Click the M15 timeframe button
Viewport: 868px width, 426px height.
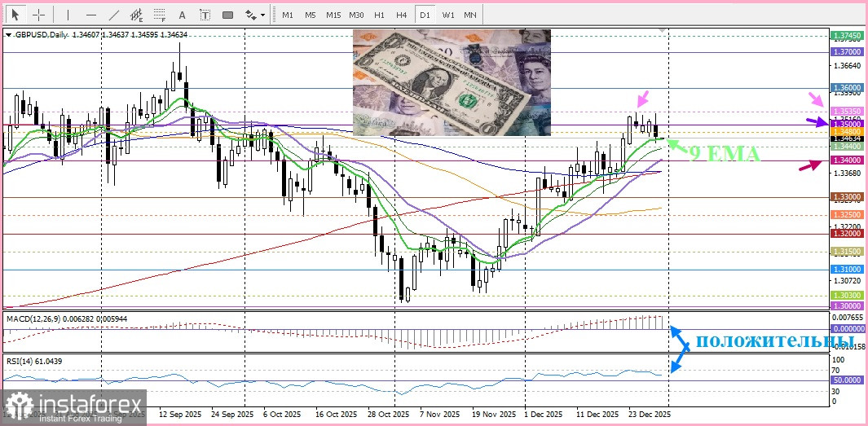(333, 15)
